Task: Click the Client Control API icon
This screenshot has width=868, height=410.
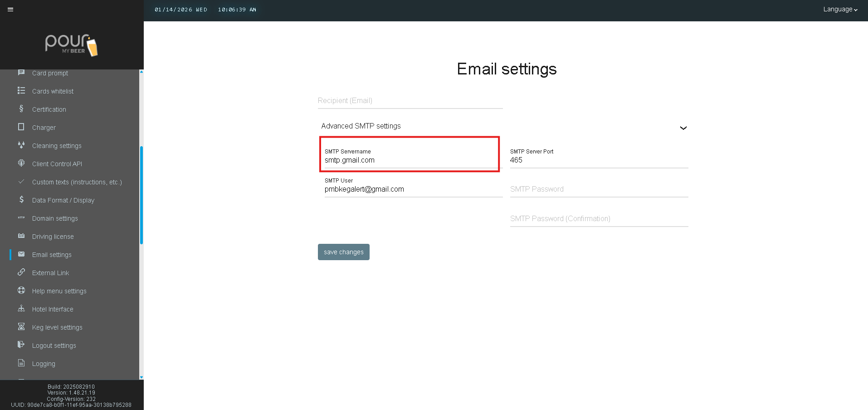Action: coord(21,163)
